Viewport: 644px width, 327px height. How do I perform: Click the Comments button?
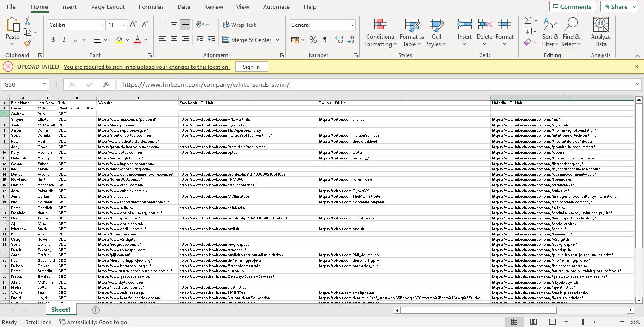point(572,7)
